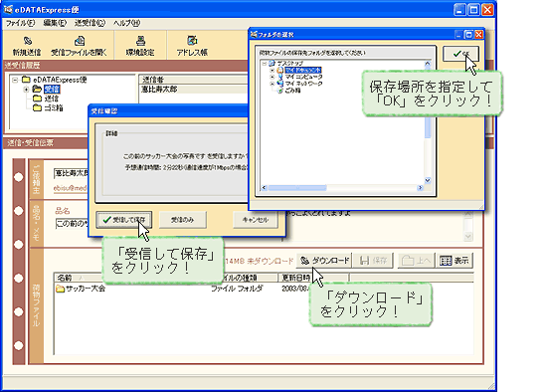Click folder dialog horizontal scrollbar right arrow
Image resolution: width=547 pixels, height=392 pixels.
[x=420, y=188]
